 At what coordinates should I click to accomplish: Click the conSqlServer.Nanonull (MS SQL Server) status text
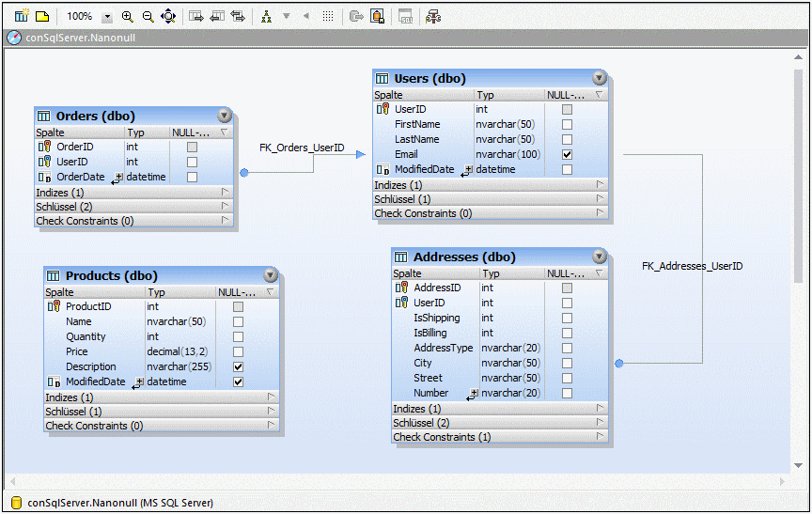(120, 503)
